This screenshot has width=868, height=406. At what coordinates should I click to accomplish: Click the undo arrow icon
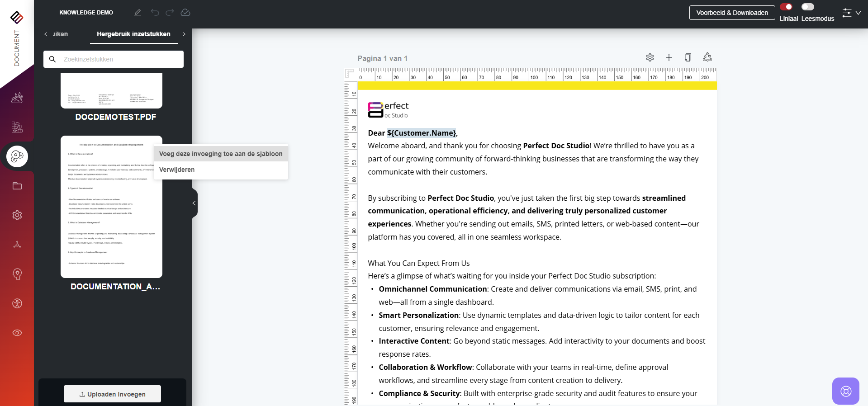coord(155,13)
